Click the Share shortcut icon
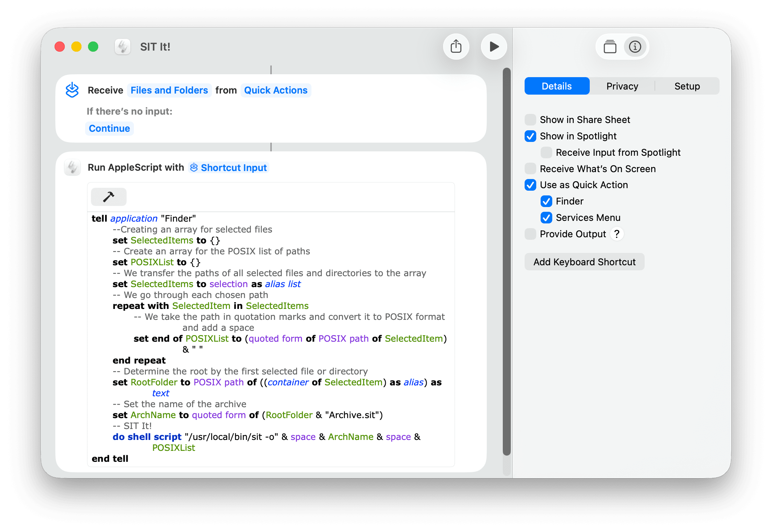Screen dimensions: 772x532 pyautogui.click(x=456, y=47)
